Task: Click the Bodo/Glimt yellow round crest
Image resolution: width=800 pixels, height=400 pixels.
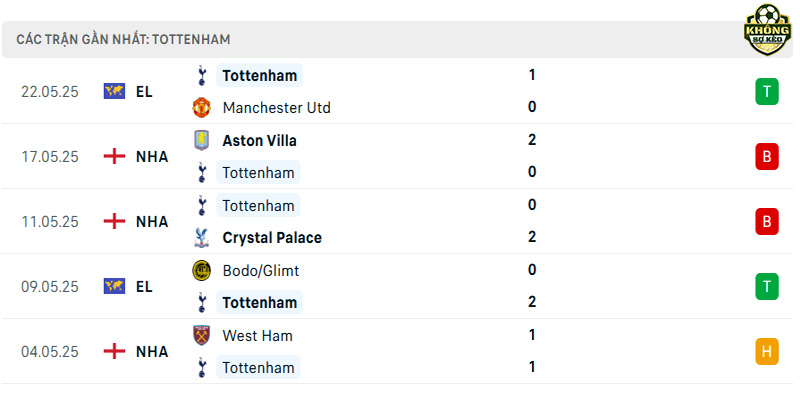Action: click(202, 270)
